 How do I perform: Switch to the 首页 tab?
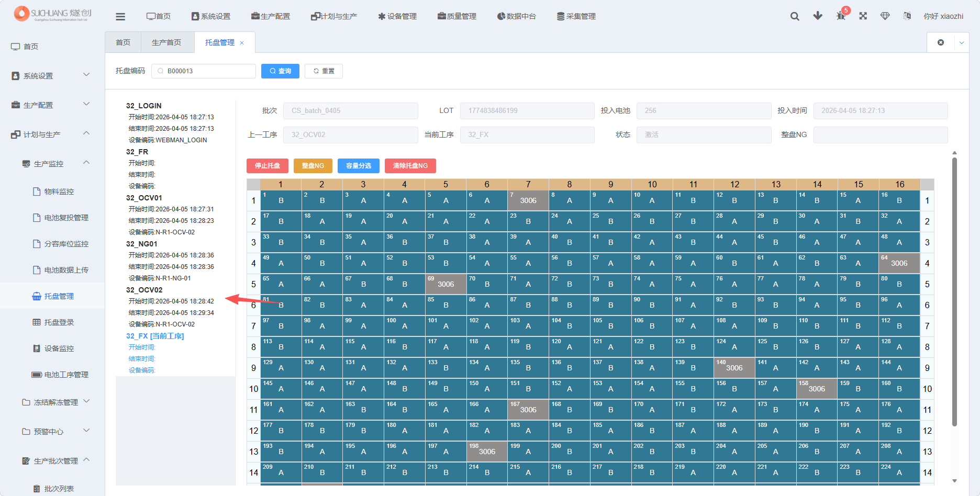[123, 42]
